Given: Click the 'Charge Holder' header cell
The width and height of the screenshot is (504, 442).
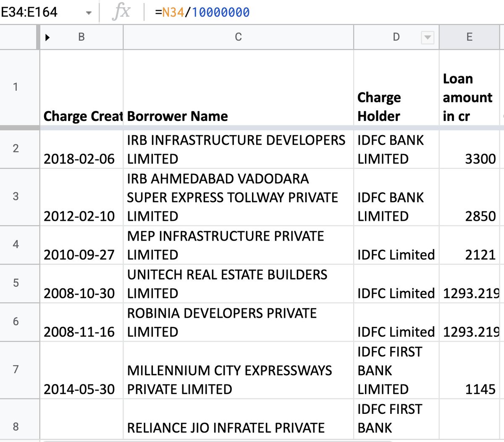Looking at the screenshot, I should 396,87.
